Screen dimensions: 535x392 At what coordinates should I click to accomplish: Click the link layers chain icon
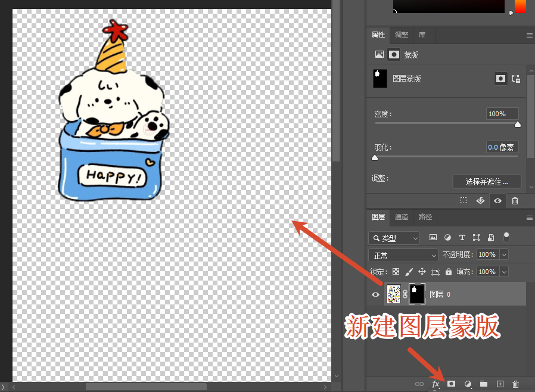click(420, 384)
